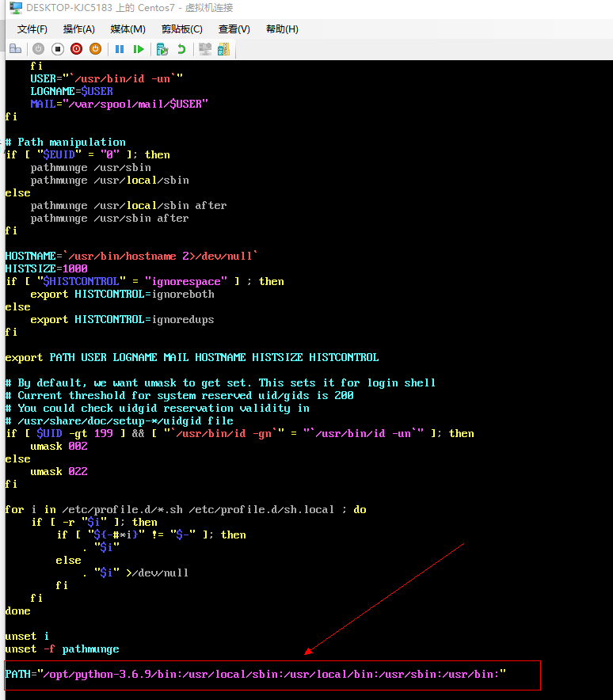Click the 'umask 002' line
Screen dimensions: 613x700
(x=59, y=446)
